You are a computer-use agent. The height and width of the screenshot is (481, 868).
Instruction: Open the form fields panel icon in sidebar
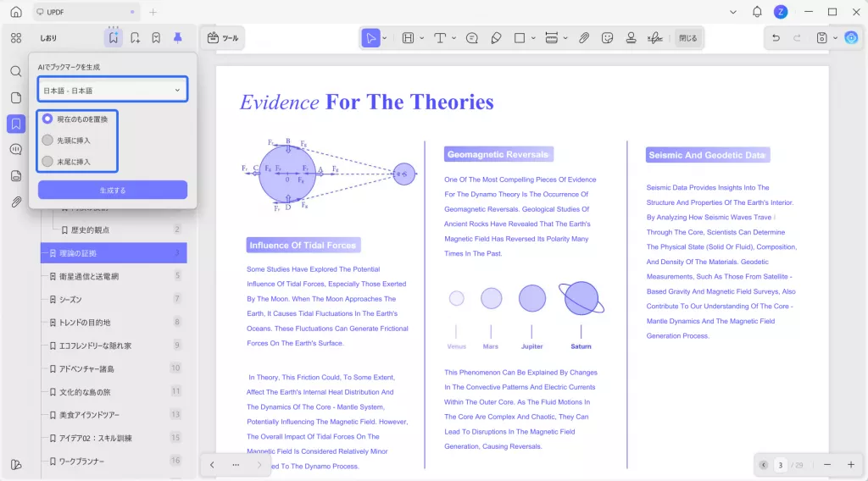pyautogui.click(x=16, y=176)
